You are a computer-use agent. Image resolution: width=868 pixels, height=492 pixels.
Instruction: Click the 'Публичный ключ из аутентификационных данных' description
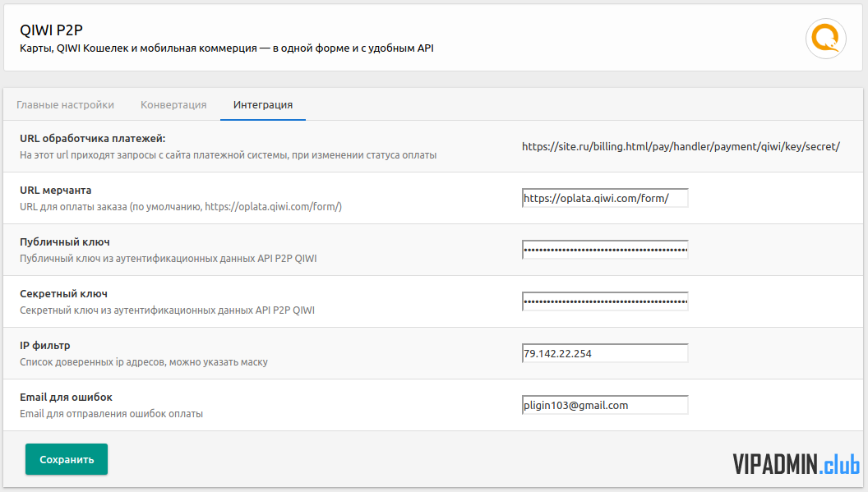tap(169, 259)
